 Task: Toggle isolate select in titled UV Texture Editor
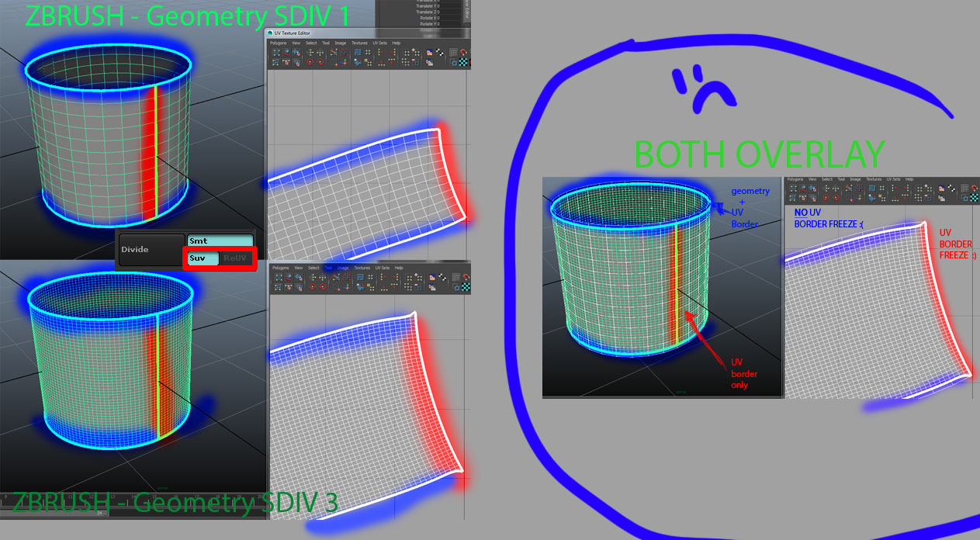407,53
